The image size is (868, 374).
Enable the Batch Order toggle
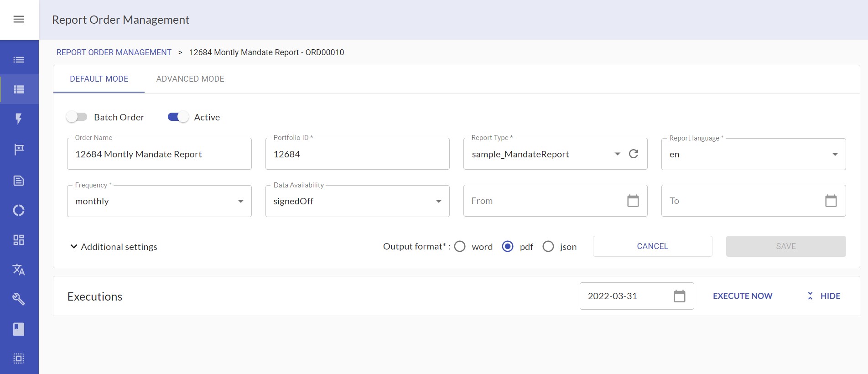click(x=77, y=117)
